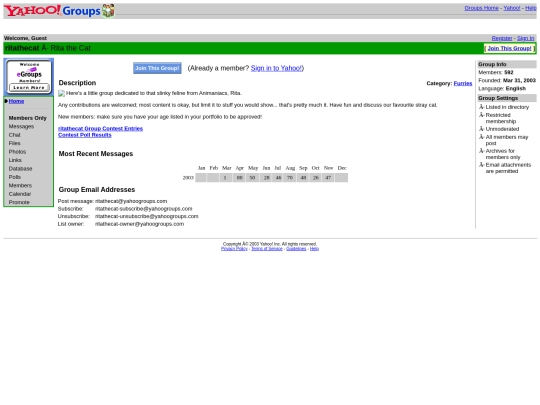
Task: Click the Yahoo! Groups logo
Action: 59,11
